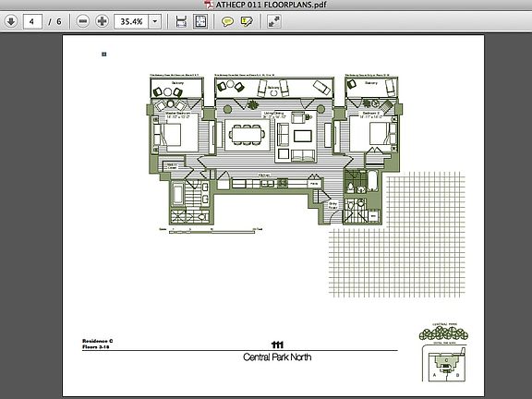Click the Master Bedroom label in floorplan
The height and width of the screenshot is (399, 532).
(178, 113)
